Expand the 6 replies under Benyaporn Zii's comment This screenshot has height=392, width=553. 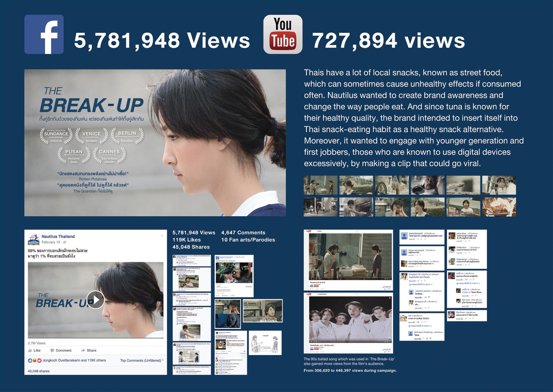click(420, 285)
